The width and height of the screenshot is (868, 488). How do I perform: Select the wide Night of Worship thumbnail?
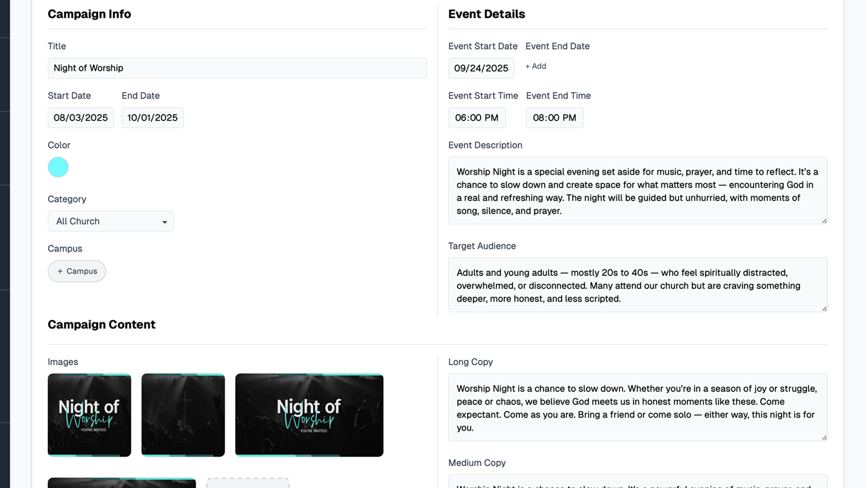tap(309, 415)
